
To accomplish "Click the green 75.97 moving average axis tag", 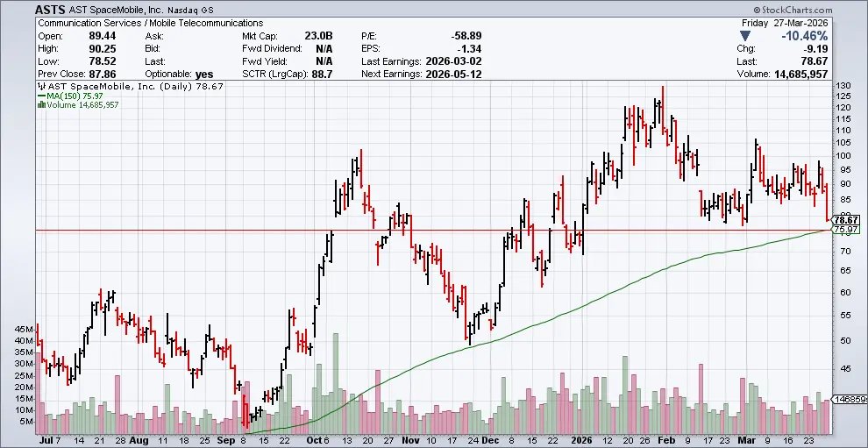I will [846, 229].
